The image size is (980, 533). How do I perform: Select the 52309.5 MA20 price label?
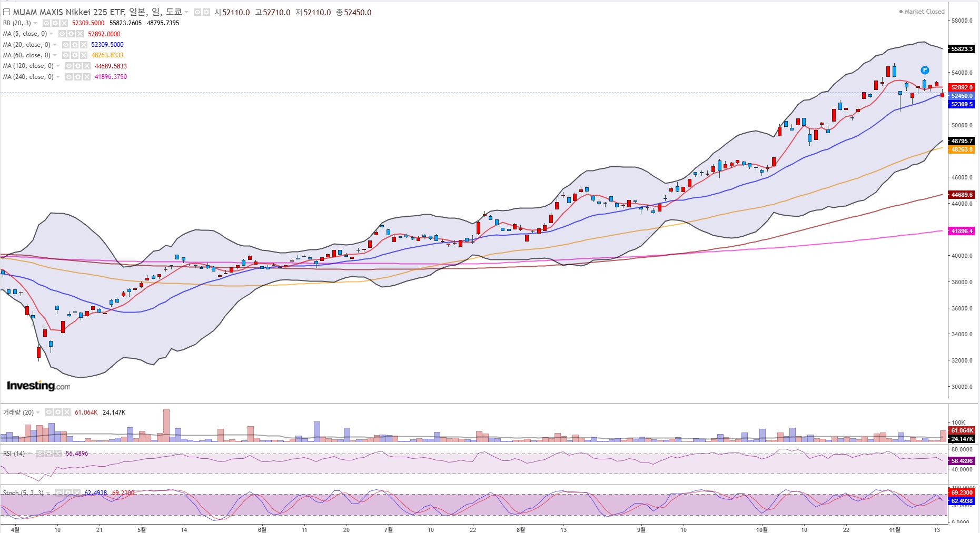coord(962,104)
